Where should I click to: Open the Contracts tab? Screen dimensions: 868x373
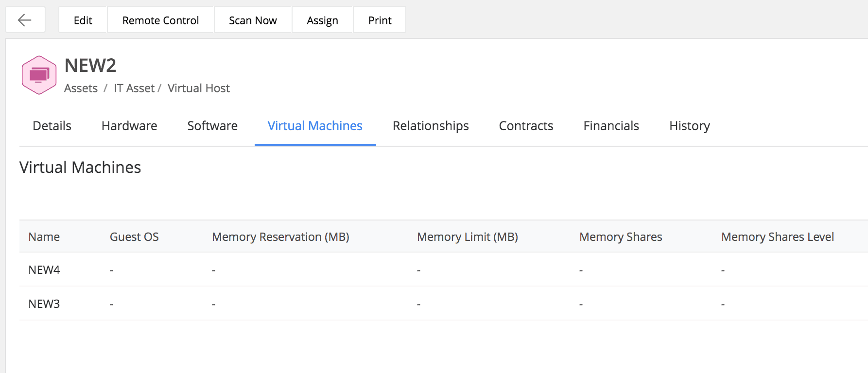(x=526, y=126)
